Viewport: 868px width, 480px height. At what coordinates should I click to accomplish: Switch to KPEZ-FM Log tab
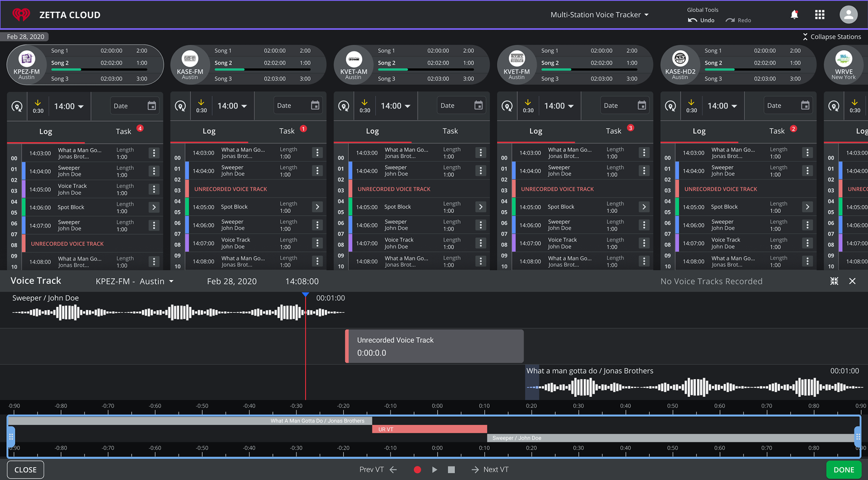pyautogui.click(x=46, y=132)
